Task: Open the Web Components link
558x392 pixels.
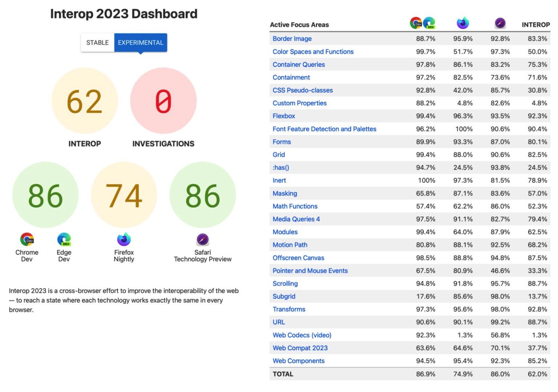Action: 299,361
